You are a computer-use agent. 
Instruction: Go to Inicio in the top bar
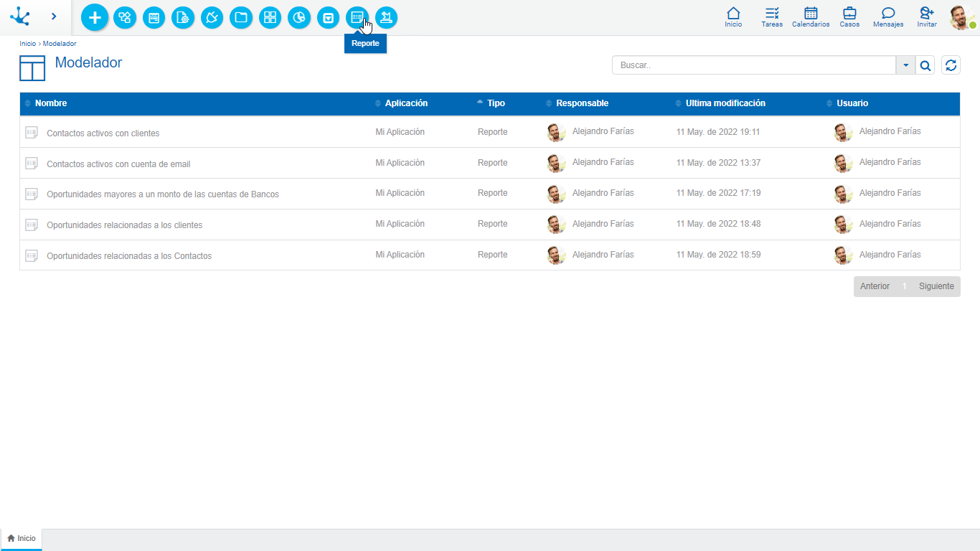click(x=733, y=17)
